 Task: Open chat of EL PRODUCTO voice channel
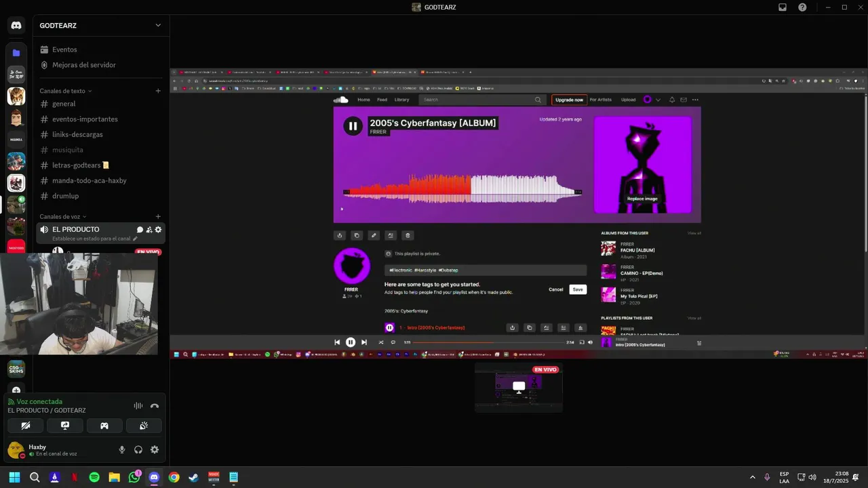click(140, 230)
